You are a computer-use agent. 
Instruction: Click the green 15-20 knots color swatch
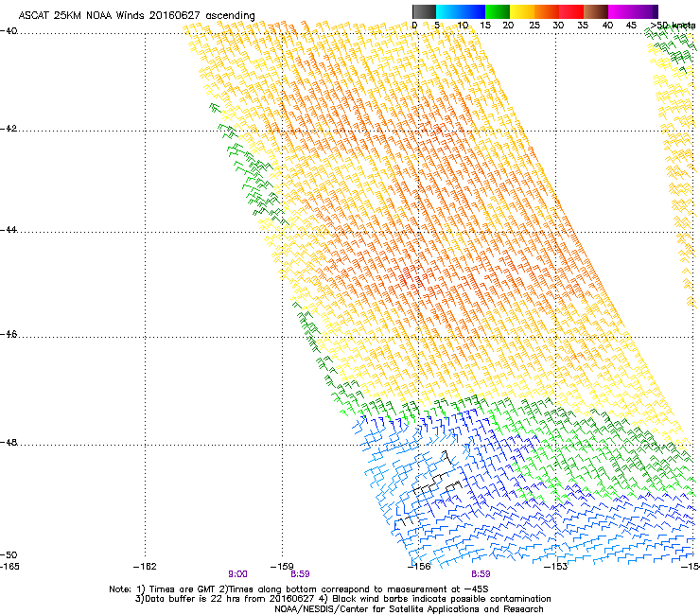coord(498,11)
